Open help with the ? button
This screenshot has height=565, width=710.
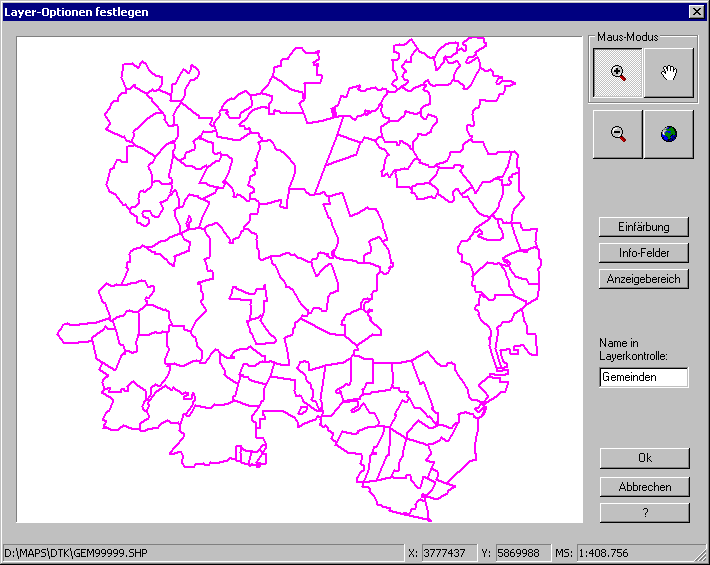tap(645, 512)
